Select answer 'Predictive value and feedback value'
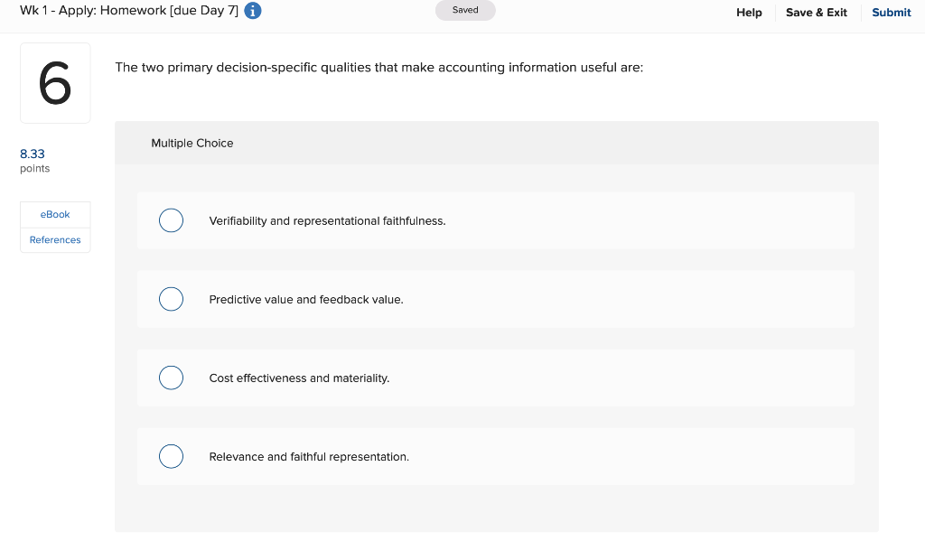This screenshot has width=925, height=560. tap(171, 299)
